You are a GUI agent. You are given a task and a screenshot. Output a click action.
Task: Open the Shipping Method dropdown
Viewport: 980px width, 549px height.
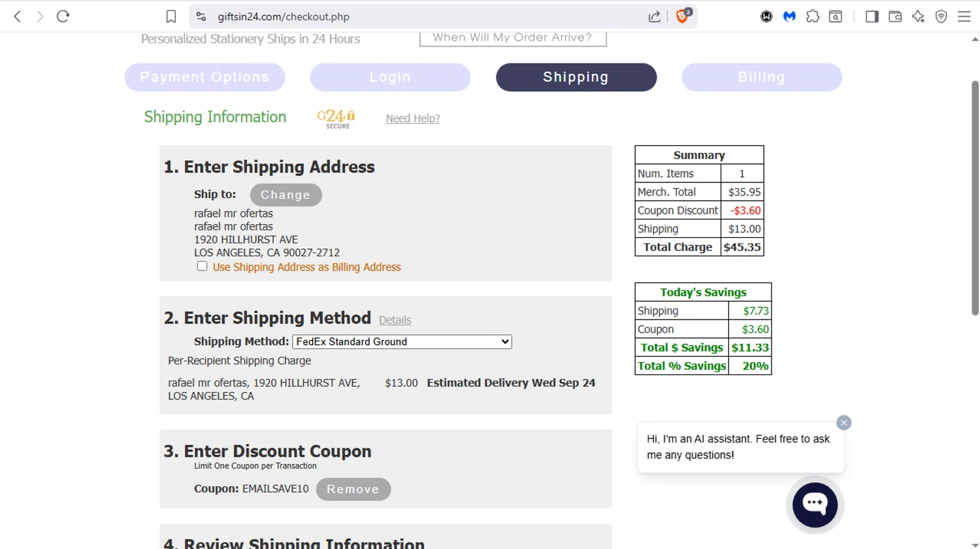402,342
